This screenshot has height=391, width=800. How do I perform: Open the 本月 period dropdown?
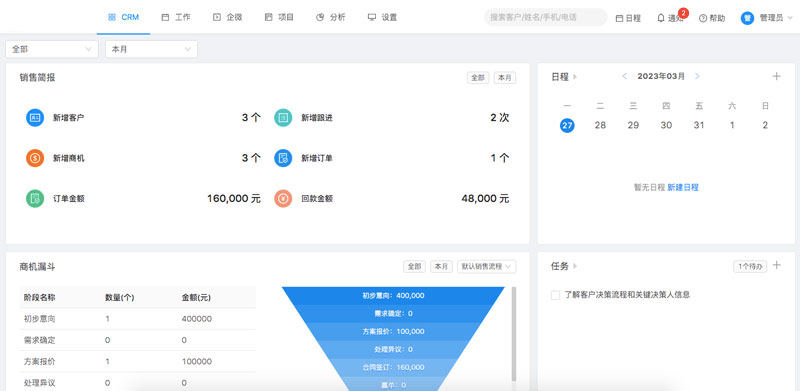[151, 49]
